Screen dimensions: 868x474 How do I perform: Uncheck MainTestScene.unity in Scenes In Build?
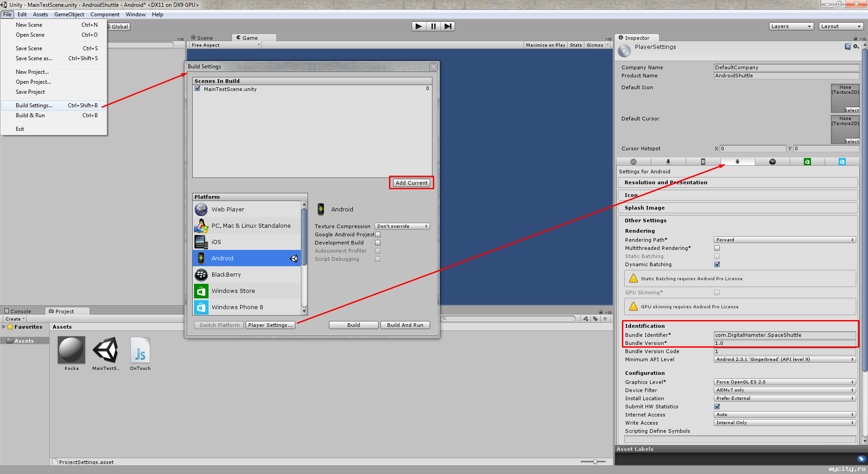point(197,89)
